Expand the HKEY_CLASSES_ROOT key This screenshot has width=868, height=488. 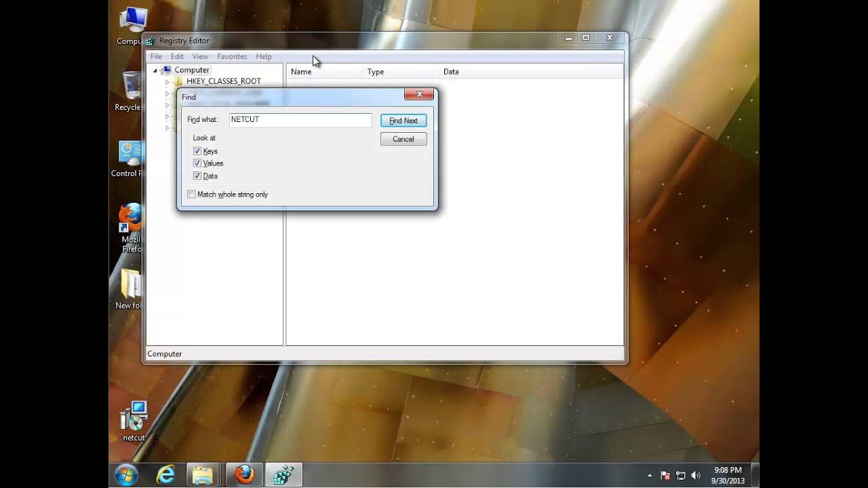tap(167, 81)
